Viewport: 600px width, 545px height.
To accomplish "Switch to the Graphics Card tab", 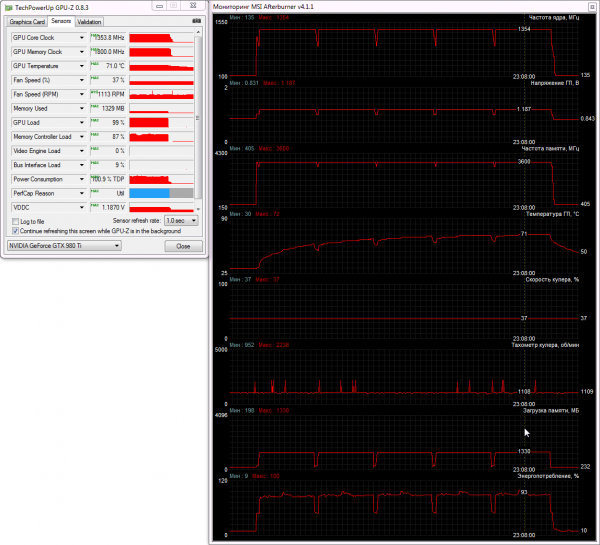I will pyautogui.click(x=27, y=22).
